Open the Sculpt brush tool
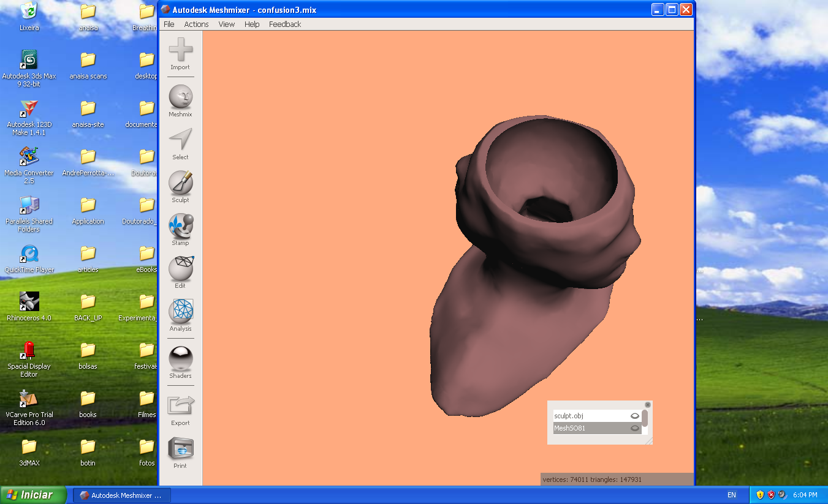The image size is (828, 504). point(180,187)
